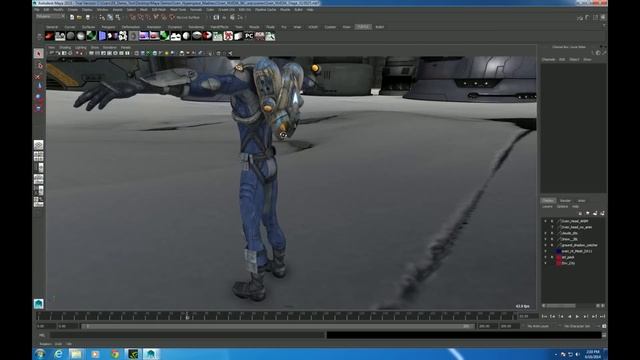Toggle R display type of ground_shadow_catcher layer
640x360 pixels.
pyautogui.click(x=552, y=245)
